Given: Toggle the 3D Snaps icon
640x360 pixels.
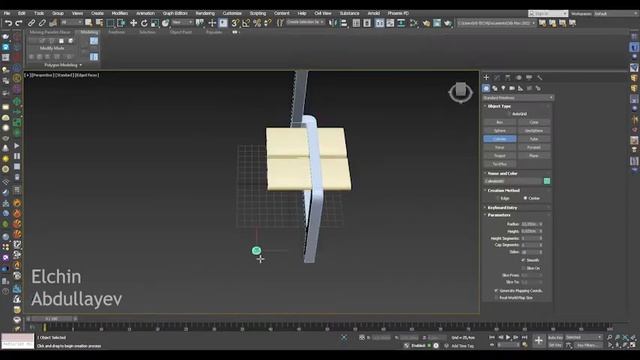Looking at the screenshot, I should point(235,23).
